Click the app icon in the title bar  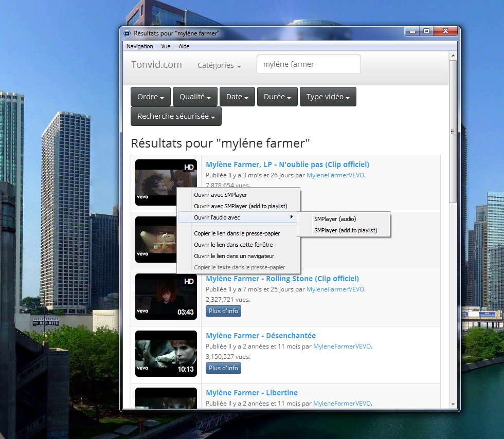click(127, 33)
